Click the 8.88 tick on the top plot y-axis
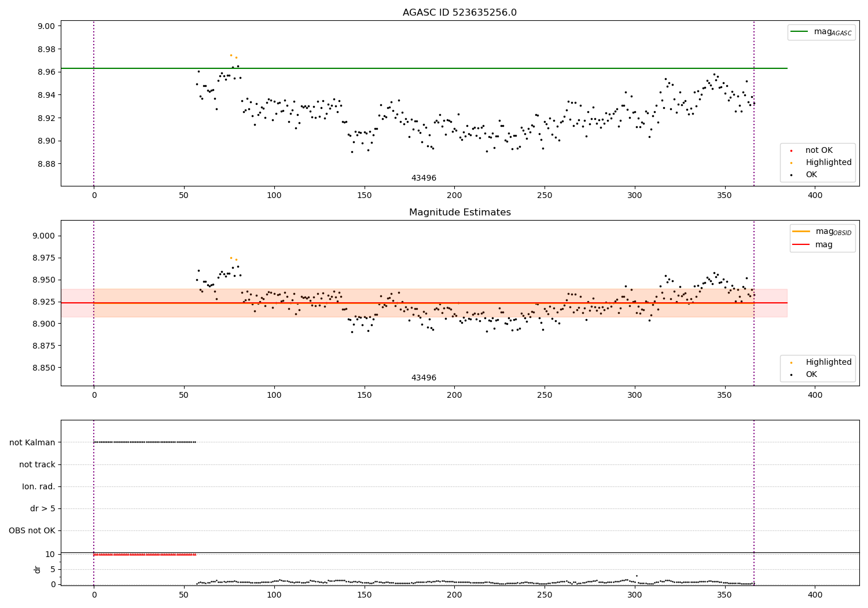This screenshot has height=608, width=868. click(x=46, y=164)
